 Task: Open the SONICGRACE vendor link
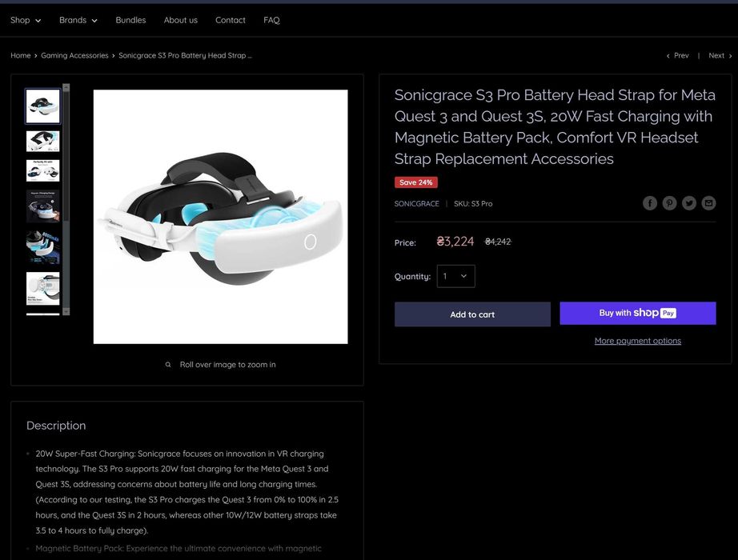[416, 204]
